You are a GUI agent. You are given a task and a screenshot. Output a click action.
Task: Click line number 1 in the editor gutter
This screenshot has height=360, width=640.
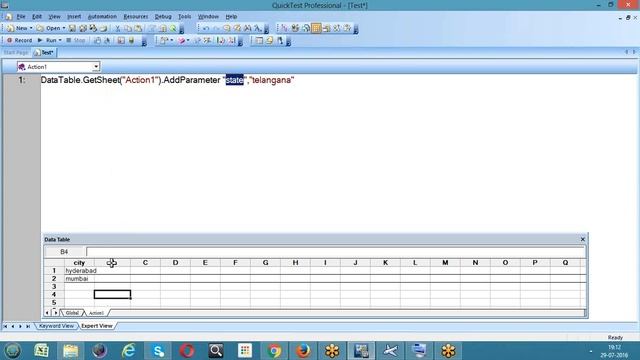coord(22,80)
